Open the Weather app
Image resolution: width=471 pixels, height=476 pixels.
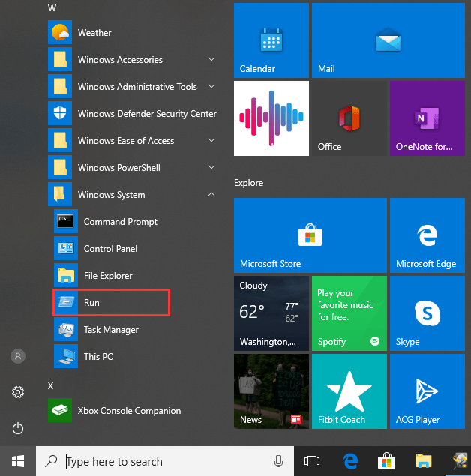(133, 32)
